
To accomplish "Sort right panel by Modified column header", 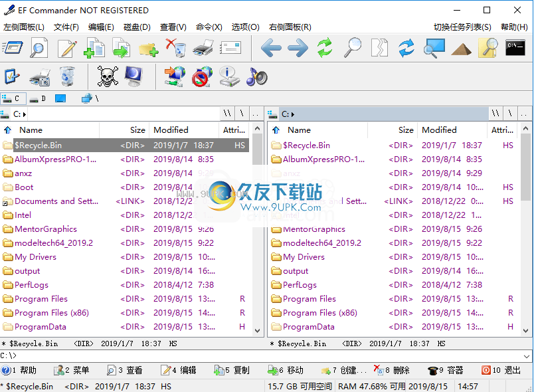I will (452, 130).
